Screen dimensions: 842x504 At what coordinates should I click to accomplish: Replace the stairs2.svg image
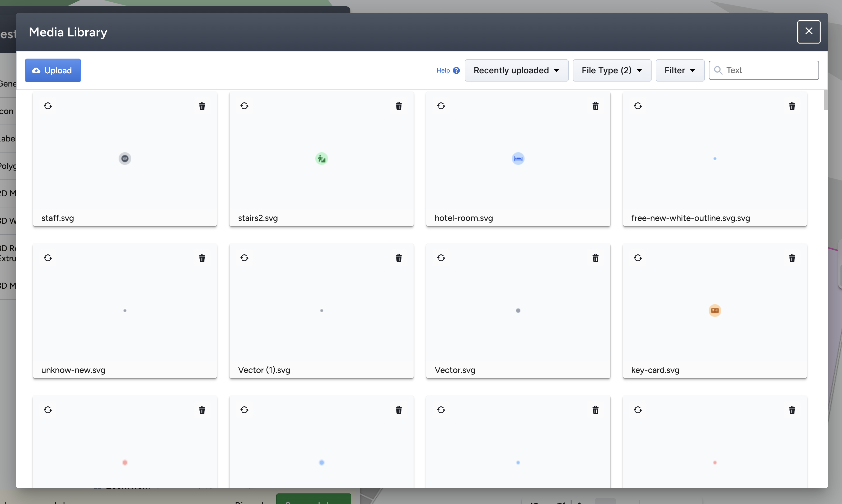244,106
